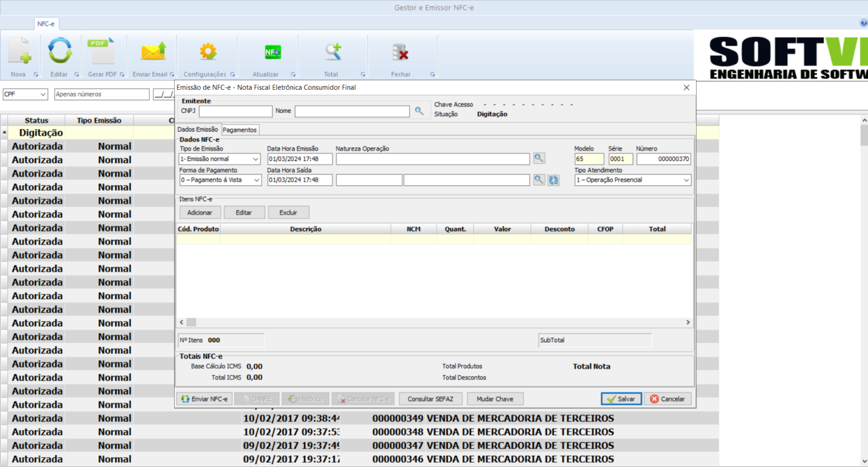Click the Fechar toolbar icon
The image size is (868, 467).
click(400, 53)
